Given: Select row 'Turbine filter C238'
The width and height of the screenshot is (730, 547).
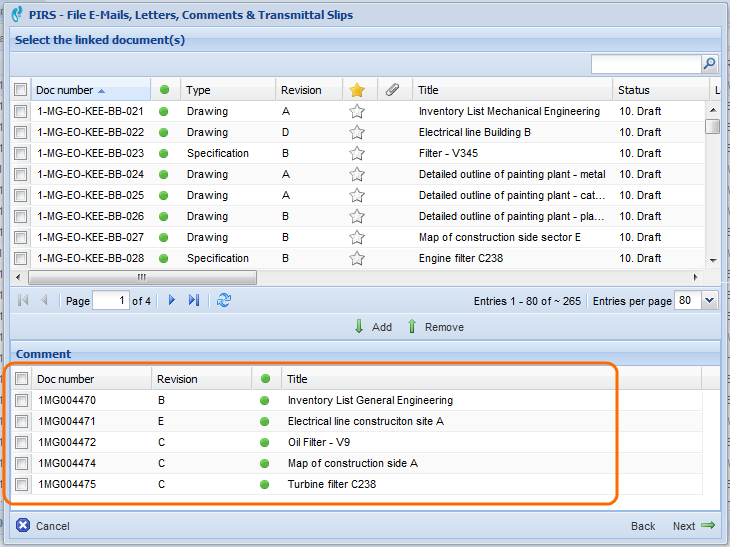Looking at the screenshot, I should coord(357,484).
